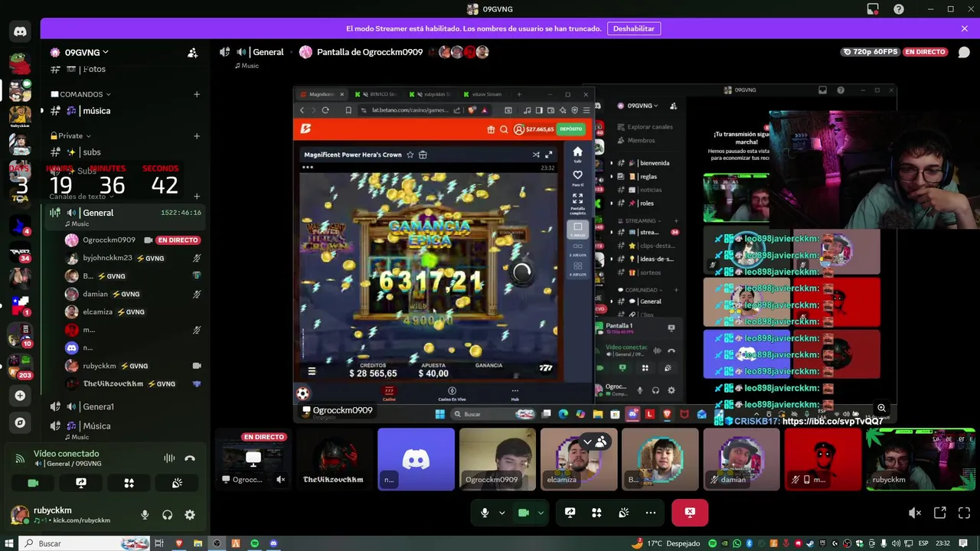Image resolution: width=980 pixels, height=551 pixels.
Task: Select server icon with 203 badge
Action: point(20,367)
